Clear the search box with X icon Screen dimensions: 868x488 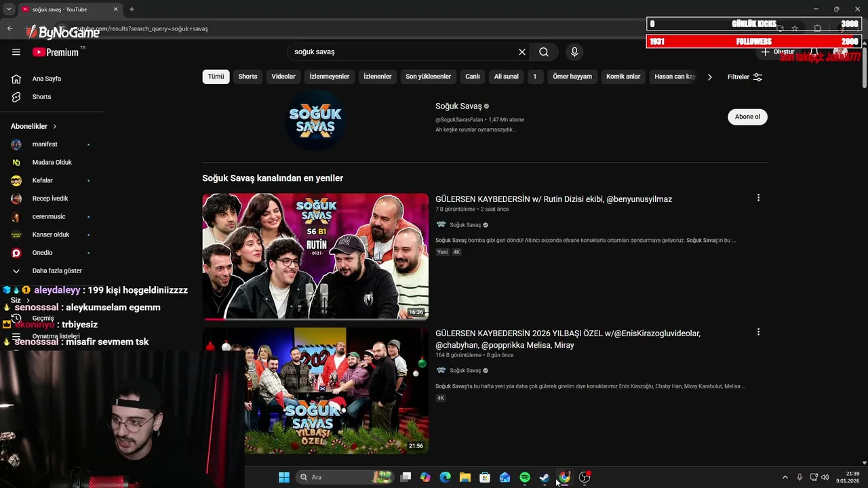522,52
